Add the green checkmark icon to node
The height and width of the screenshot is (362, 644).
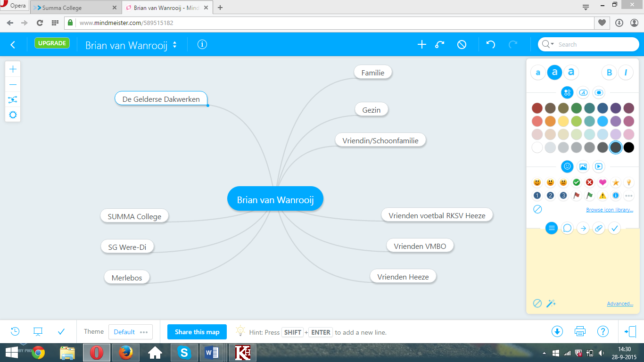pos(576,182)
